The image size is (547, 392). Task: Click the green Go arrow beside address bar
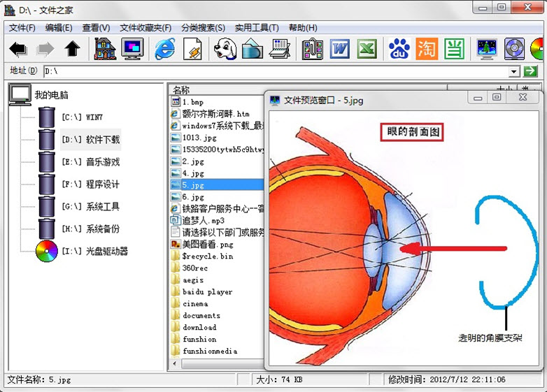pyautogui.click(x=531, y=71)
